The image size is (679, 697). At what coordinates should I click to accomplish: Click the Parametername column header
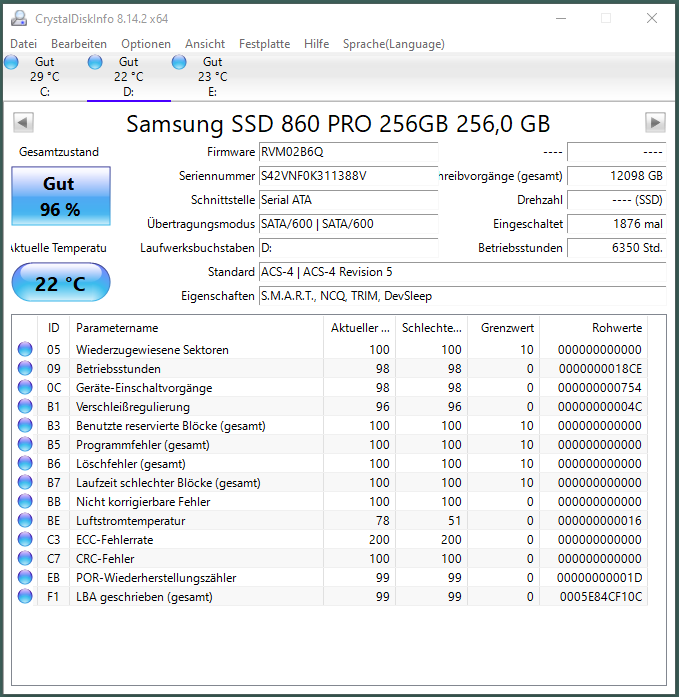pyautogui.click(x=196, y=328)
